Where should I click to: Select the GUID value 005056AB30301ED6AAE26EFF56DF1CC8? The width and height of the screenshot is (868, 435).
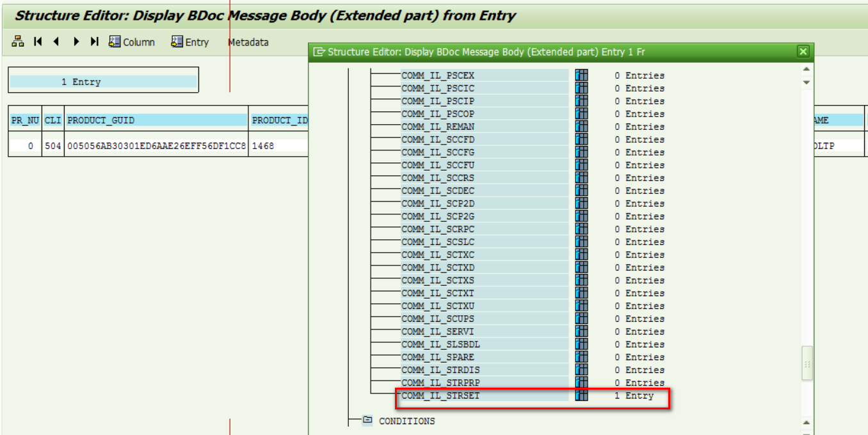pos(157,146)
